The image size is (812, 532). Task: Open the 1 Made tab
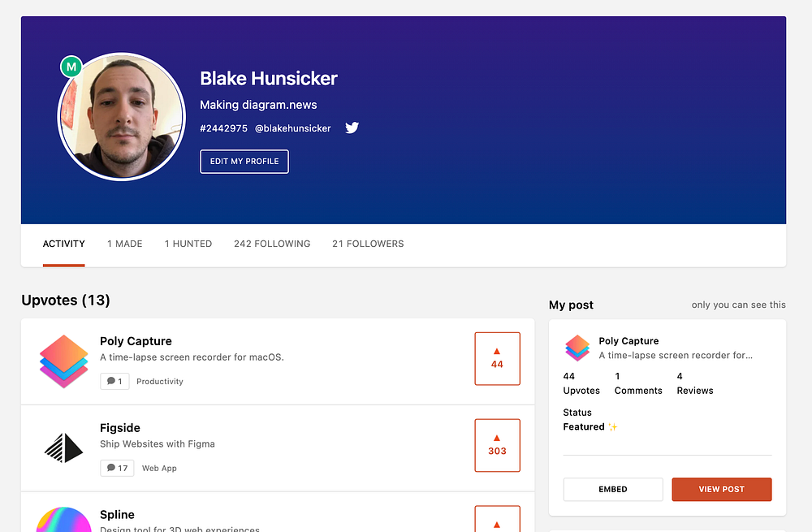(x=125, y=244)
